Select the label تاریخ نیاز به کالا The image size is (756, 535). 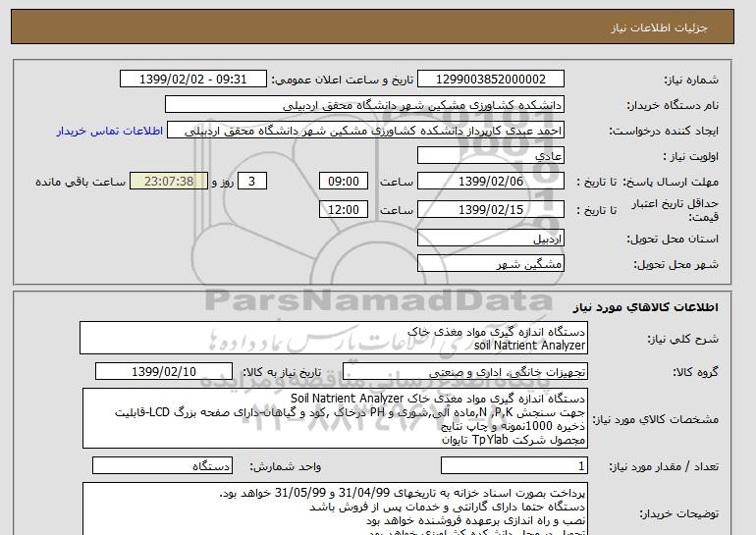click(x=282, y=372)
